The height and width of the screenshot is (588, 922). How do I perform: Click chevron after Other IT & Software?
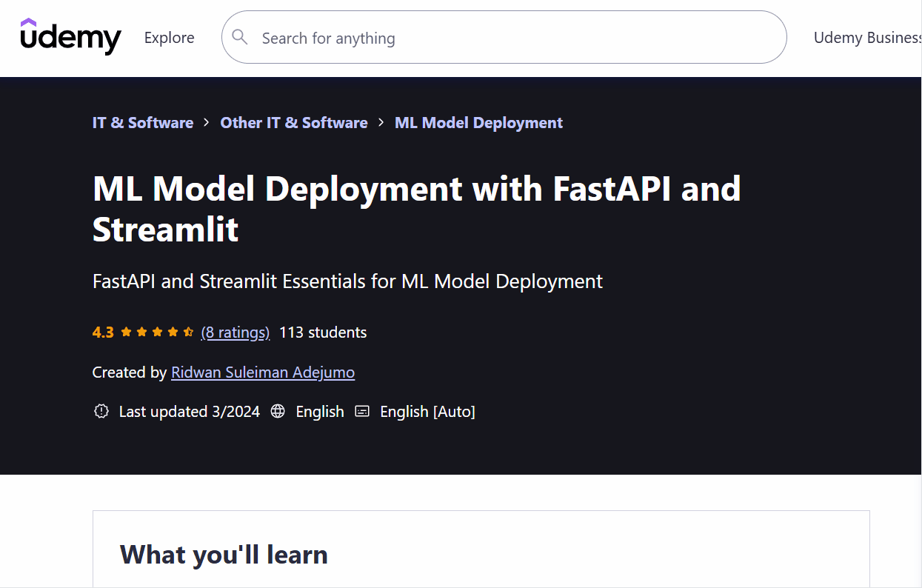[381, 123]
